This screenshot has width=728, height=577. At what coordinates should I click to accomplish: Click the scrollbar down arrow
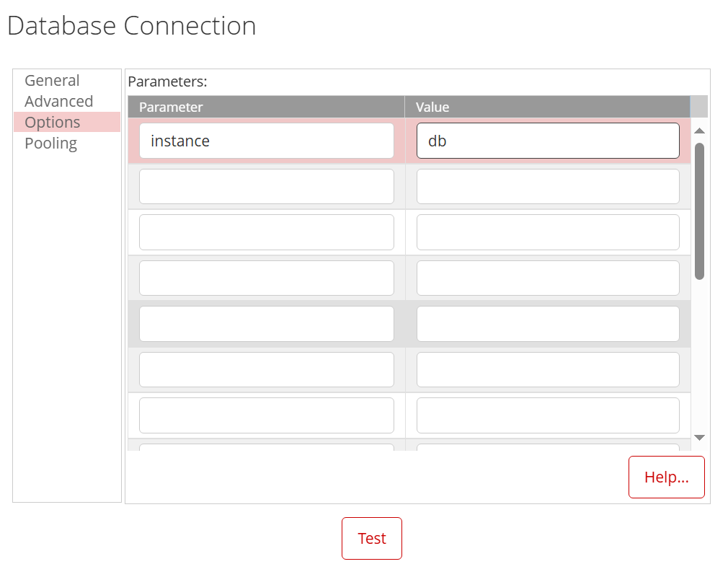[x=699, y=436]
